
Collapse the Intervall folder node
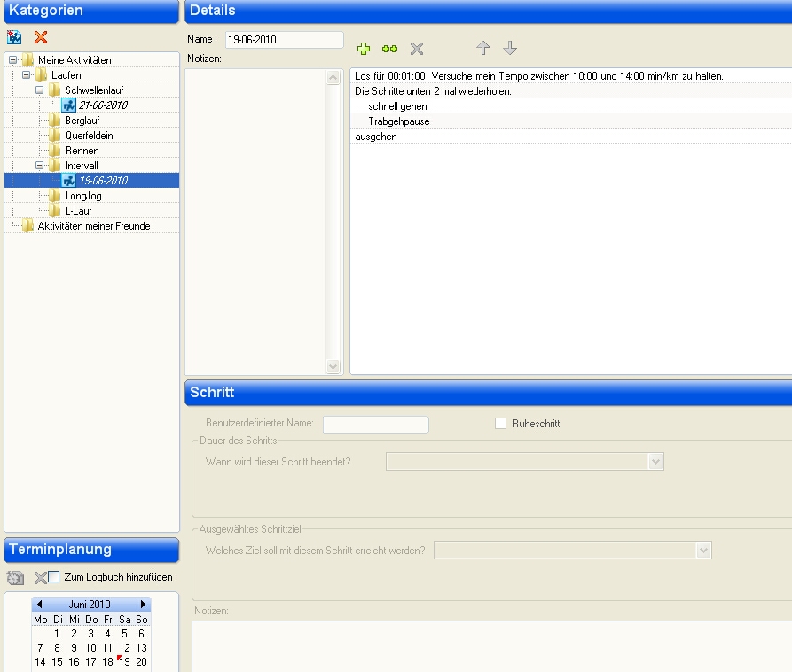[x=41, y=166]
